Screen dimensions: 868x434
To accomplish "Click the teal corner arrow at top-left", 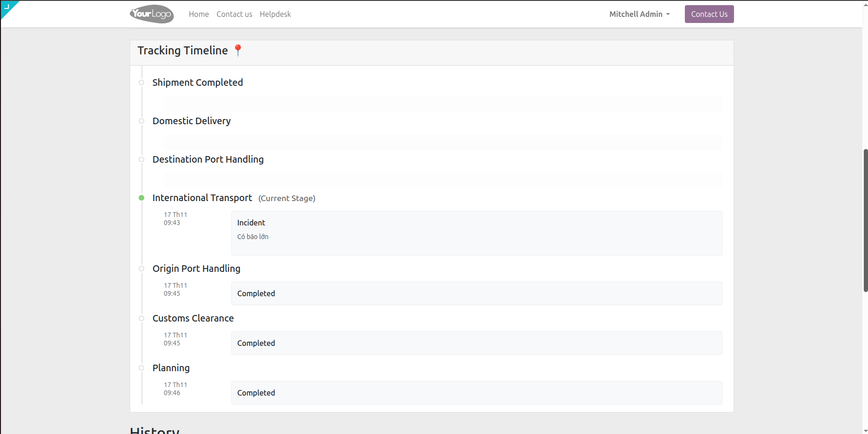I will [7, 7].
